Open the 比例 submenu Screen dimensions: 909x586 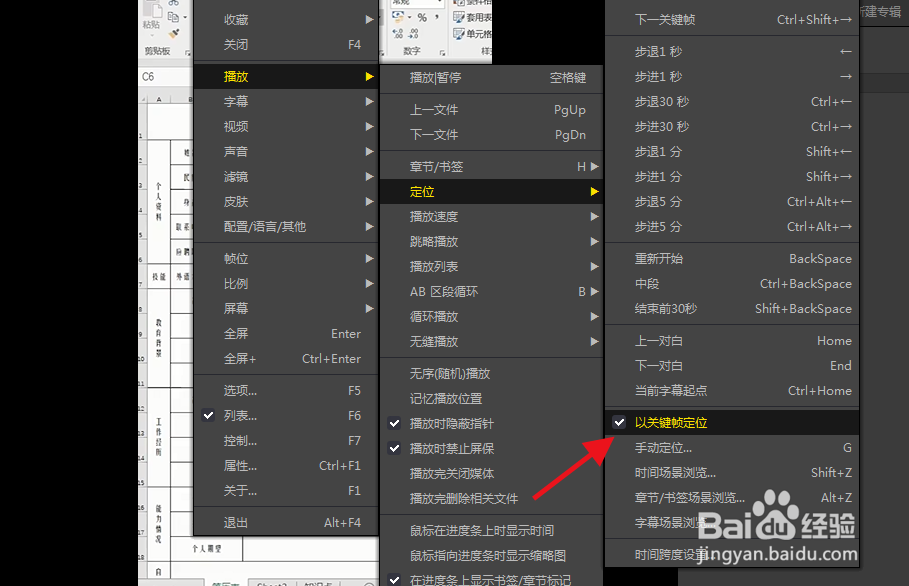click(286, 283)
